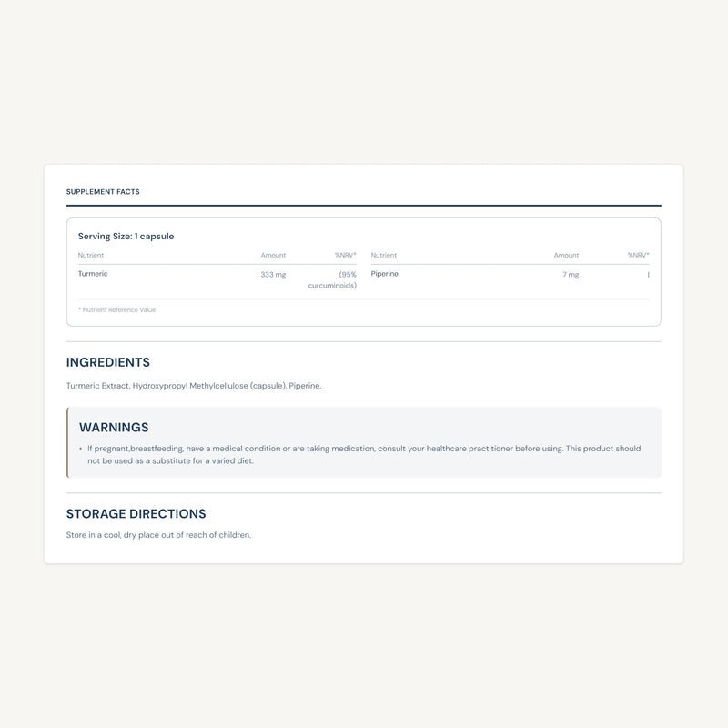The image size is (728, 728).
Task: Click the right %NRV* column header
Action: pyautogui.click(x=639, y=256)
